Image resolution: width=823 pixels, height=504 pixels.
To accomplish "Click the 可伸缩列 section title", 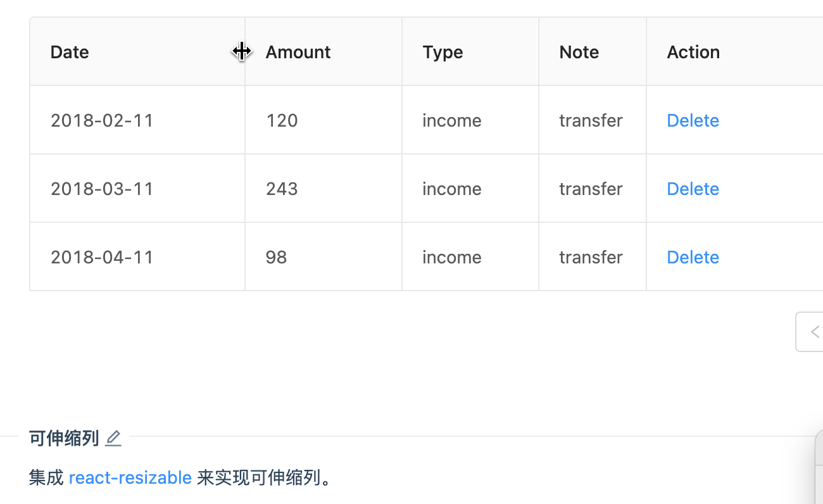I will coord(64,438).
